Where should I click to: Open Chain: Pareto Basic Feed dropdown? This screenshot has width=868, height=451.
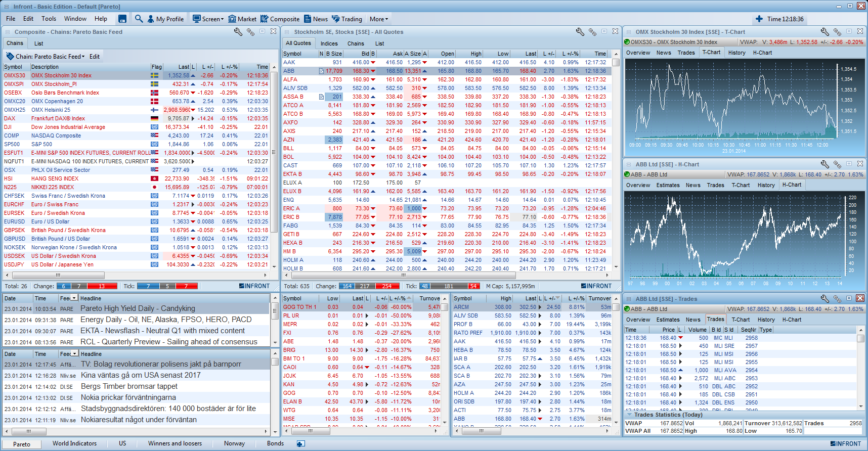click(x=50, y=56)
